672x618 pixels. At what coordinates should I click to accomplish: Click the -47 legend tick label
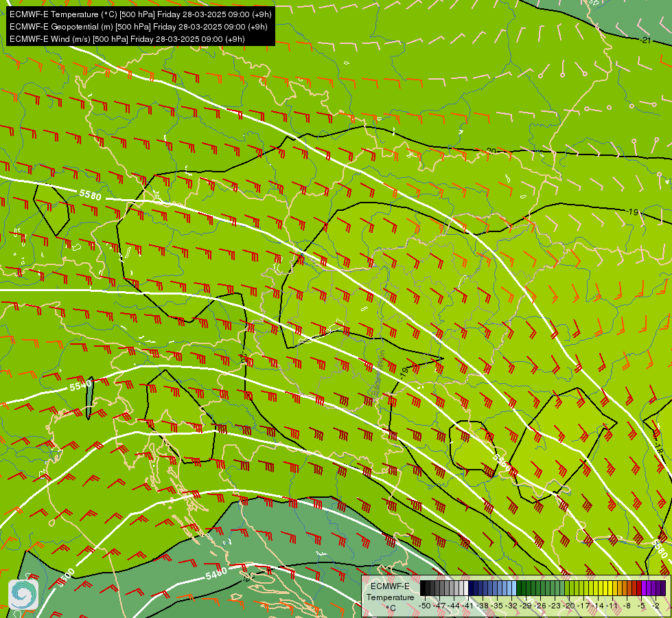439,606
